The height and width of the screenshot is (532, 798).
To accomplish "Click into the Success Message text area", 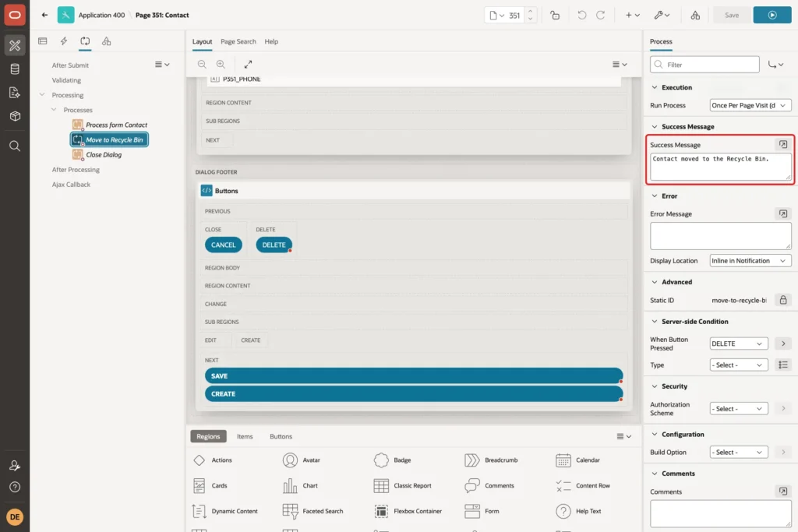I will [721, 167].
